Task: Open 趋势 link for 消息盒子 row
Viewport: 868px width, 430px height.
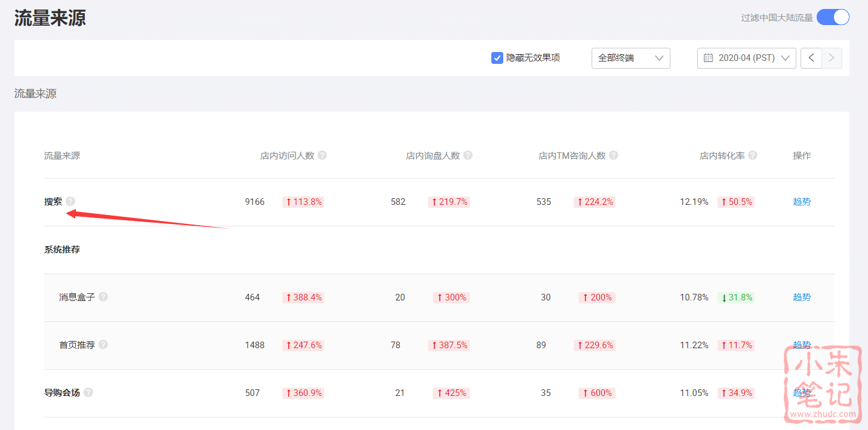Action: tap(802, 297)
